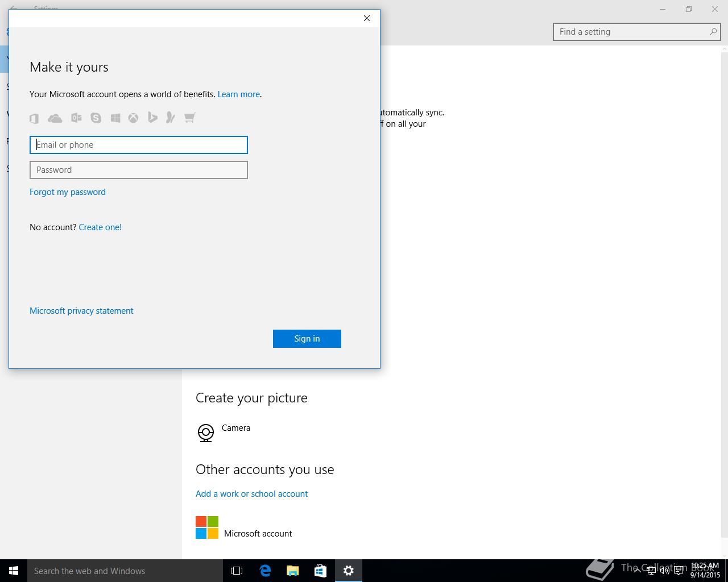Viewport: 728px width, 582px height.
Task: Click the Microsoft four-color logo tile
Action: point(207,527)
